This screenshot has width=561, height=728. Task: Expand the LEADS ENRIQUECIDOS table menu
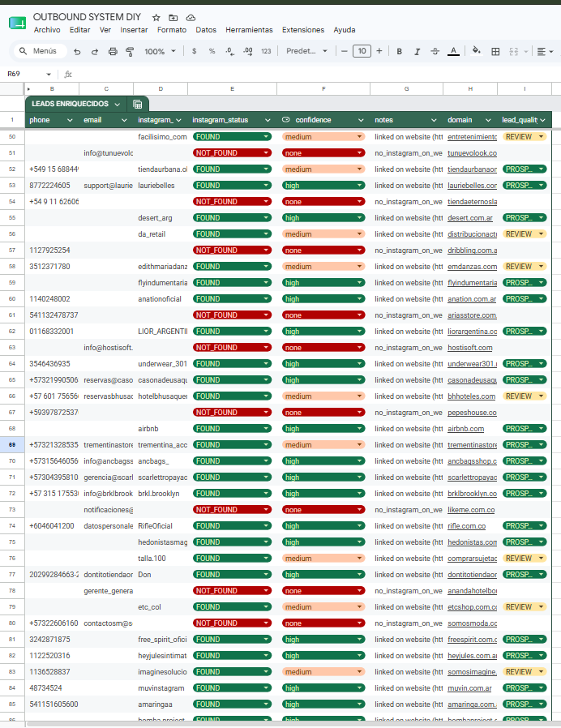pyautogui.click(x=118, y=105)
